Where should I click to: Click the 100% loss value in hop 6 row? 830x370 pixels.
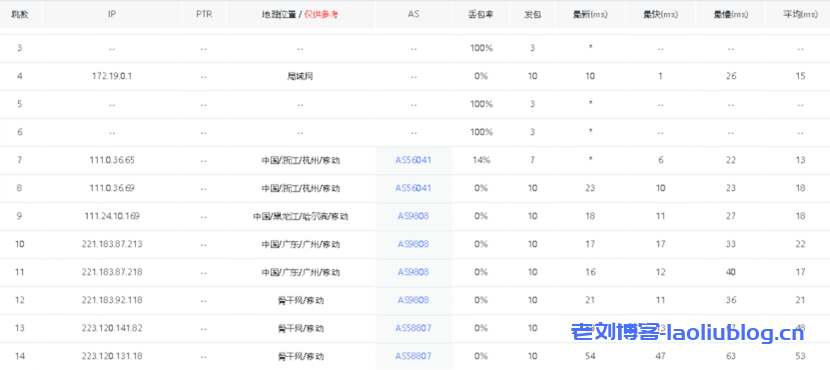click(481, 132)
